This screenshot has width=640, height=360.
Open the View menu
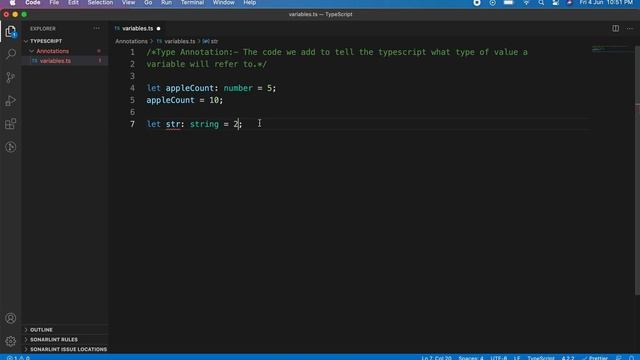click(x=128, y=3)
